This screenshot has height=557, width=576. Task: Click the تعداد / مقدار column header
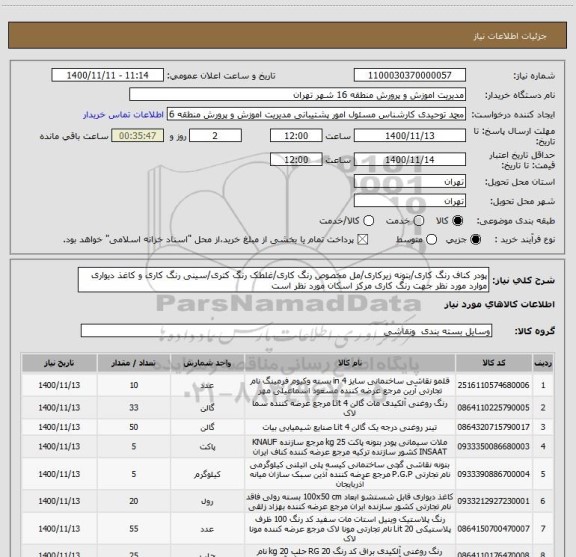point(134,363)
